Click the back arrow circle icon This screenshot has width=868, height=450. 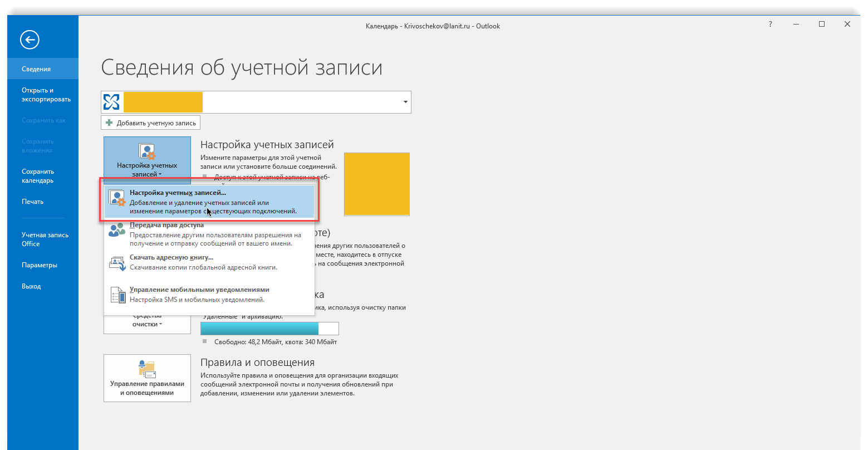30,40
